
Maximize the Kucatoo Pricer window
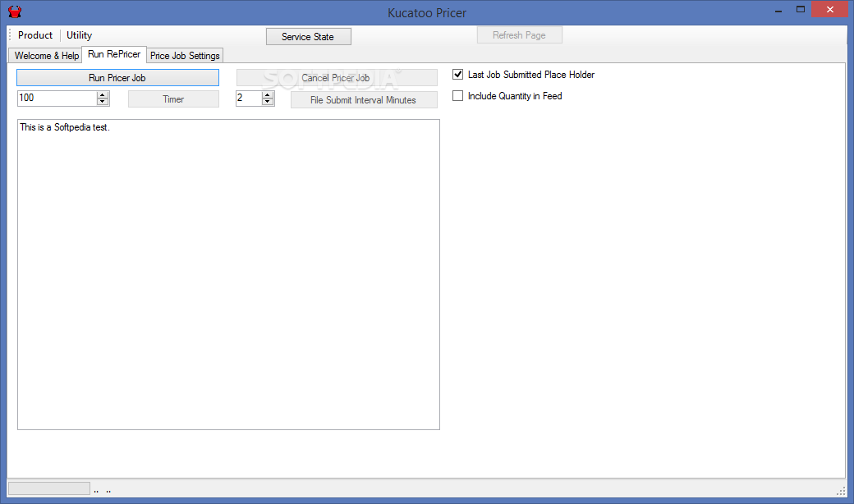click(x=801, y=9)
